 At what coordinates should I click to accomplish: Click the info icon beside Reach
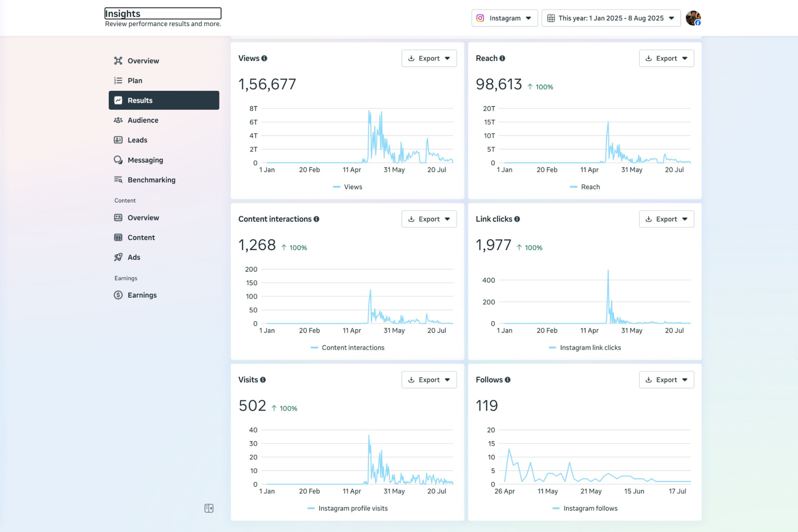[x=502, y=58]
